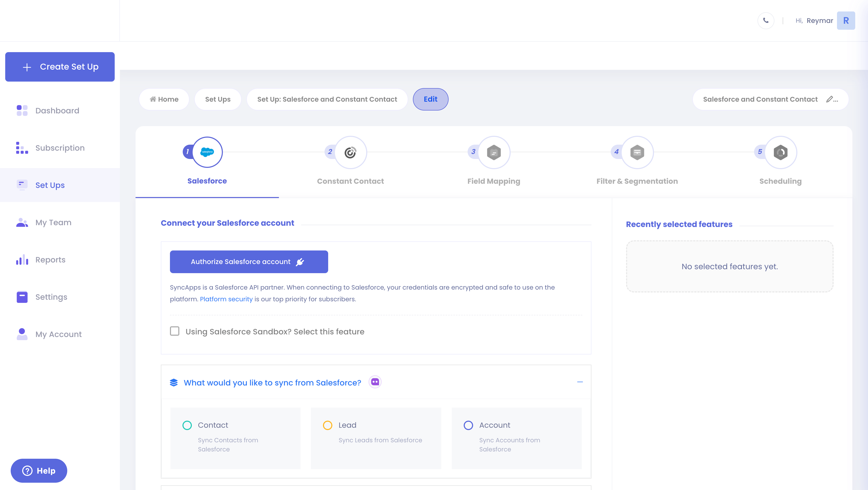The height and width of the screenshot is (490, 868).
Task: Open the Field Mapping step tab
Action: pos(494,162)
